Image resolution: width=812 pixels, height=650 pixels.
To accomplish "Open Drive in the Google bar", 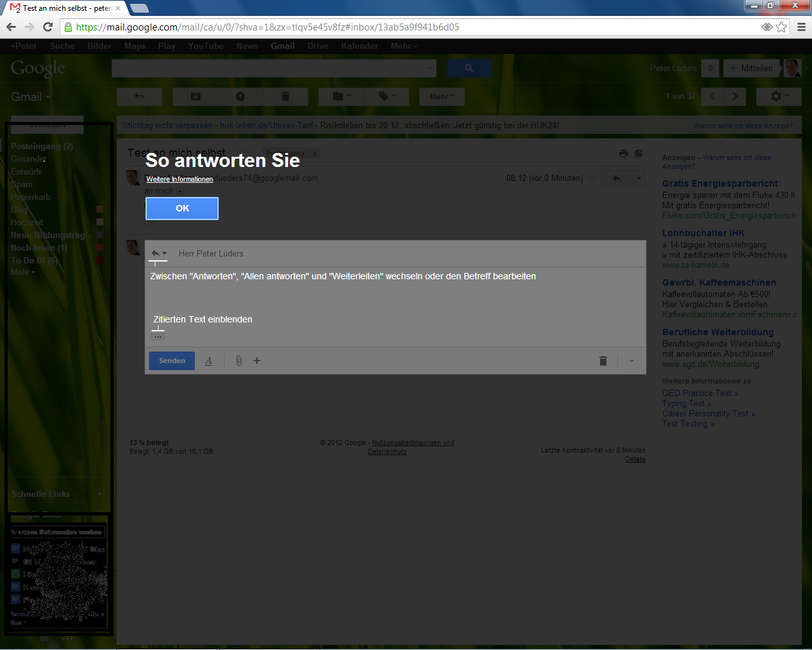I will tap(318, 46).
